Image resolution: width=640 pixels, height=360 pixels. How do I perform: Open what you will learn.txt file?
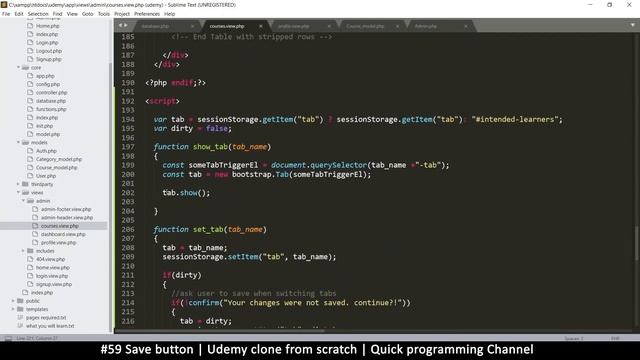click(50, 326)
